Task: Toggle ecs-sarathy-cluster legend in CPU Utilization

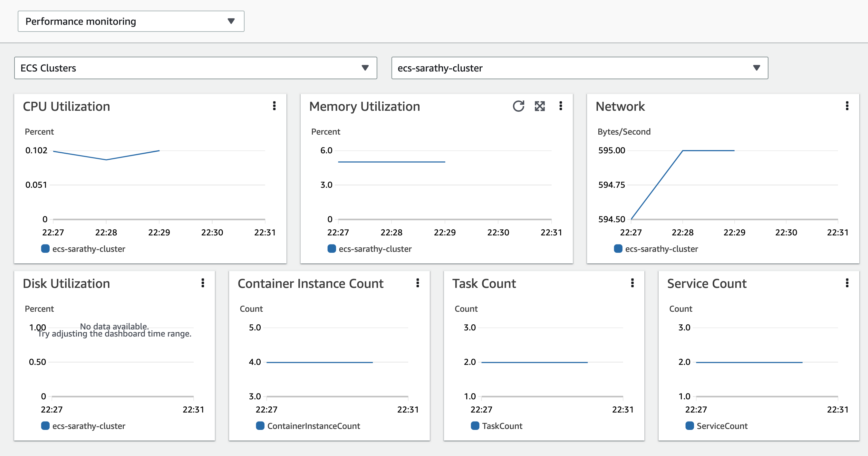Action: pos(89,249)
